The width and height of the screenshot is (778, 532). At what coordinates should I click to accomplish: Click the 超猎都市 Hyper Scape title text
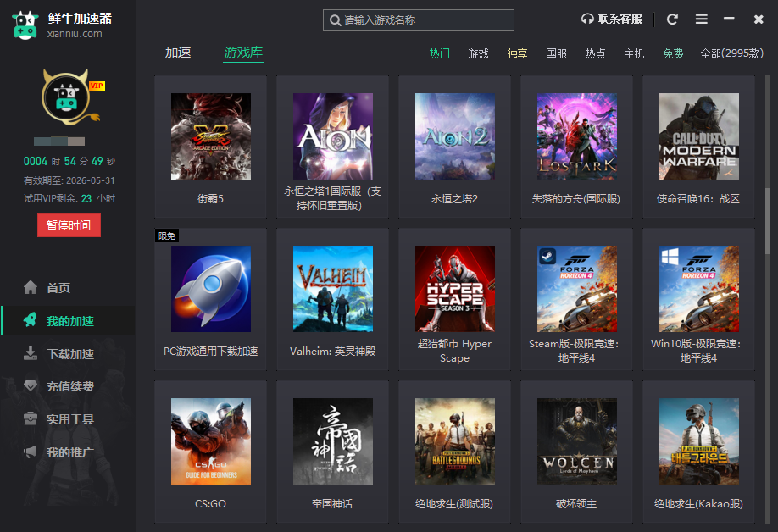point(454,351)
